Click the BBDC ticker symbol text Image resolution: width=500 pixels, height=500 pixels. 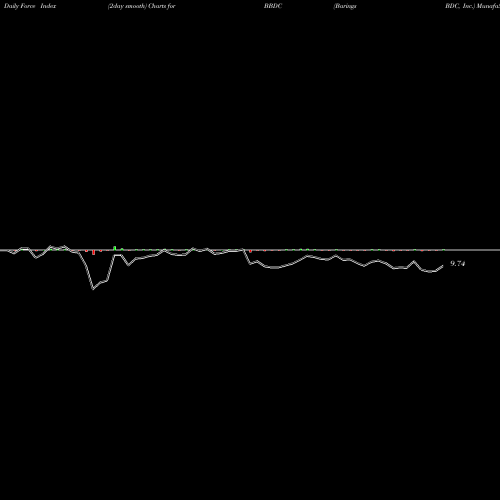[273, 6]
